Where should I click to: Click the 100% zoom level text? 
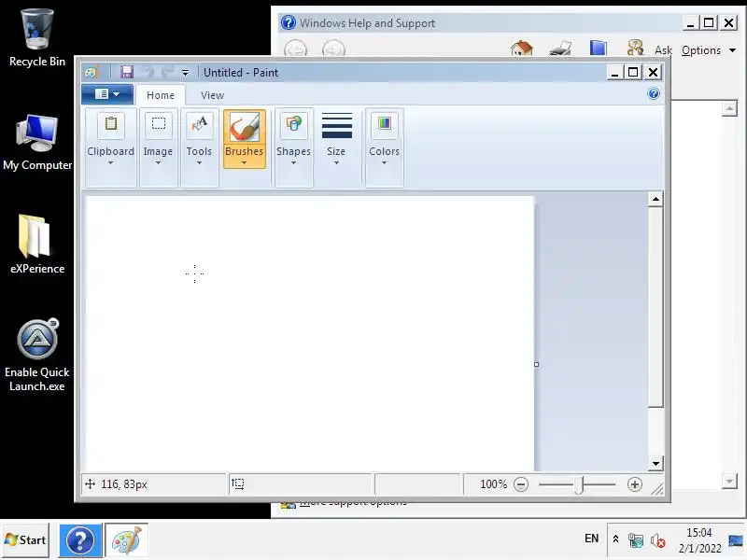pyautogui.click(x=494, y=484)
